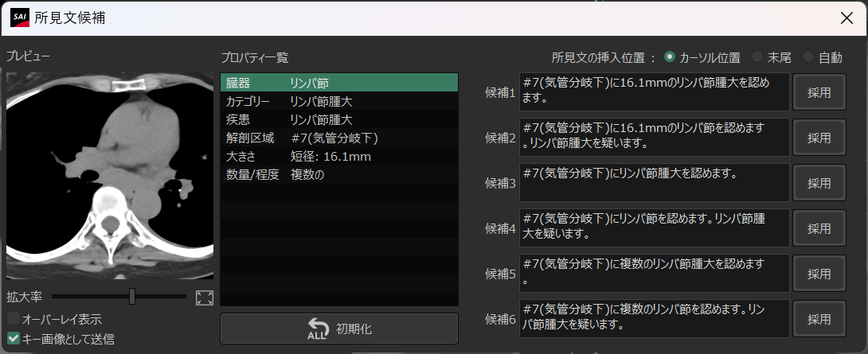Screen dimensions: 868x354
Task: Uncheck キー画像として送信 checkbox
Action: point(14,339)
